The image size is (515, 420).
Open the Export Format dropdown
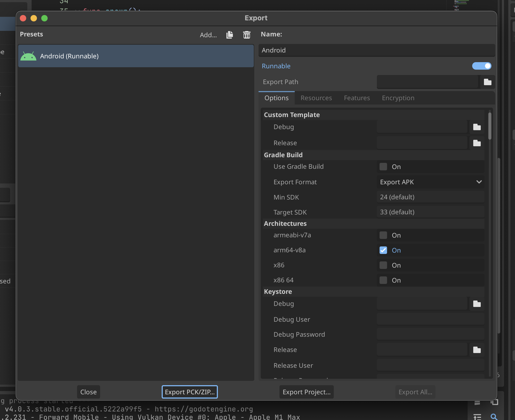click(x=430, y=182)
